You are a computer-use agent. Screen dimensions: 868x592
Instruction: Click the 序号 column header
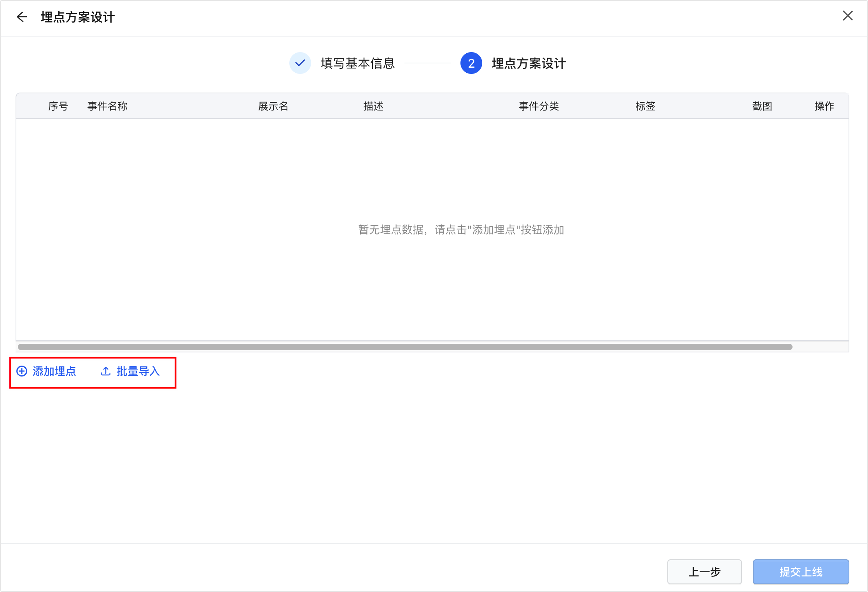pos(58,106)
